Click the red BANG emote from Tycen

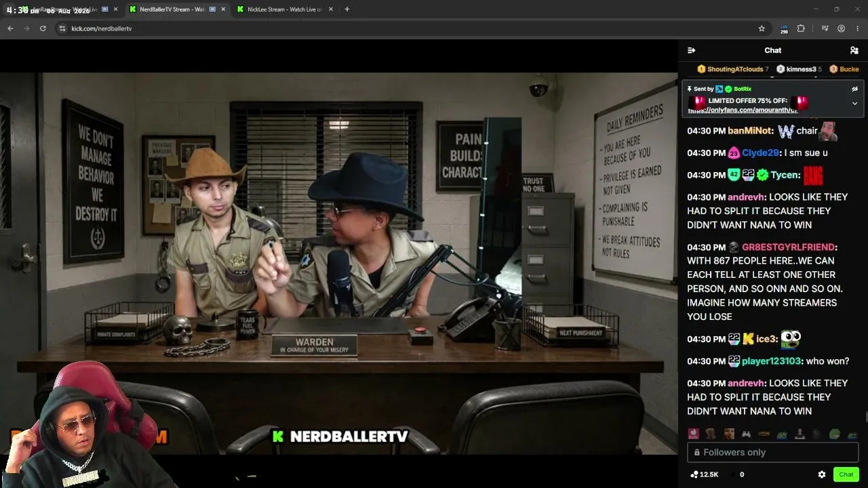click(813, 176)
